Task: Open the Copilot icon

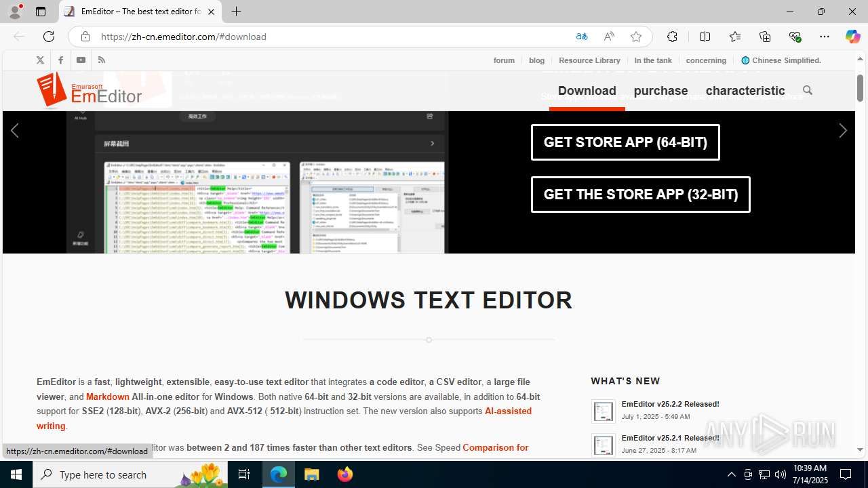Action: click(x=852, y=37)
